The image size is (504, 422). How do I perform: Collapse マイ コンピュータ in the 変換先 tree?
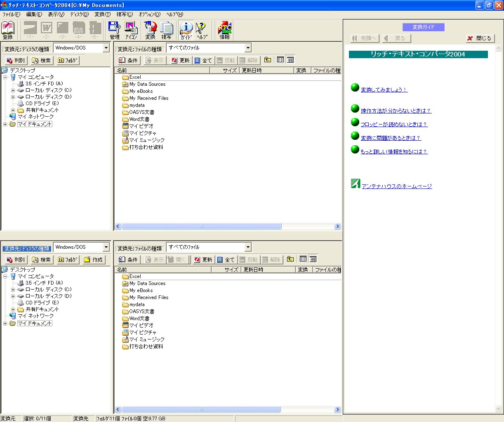point(5,276)
